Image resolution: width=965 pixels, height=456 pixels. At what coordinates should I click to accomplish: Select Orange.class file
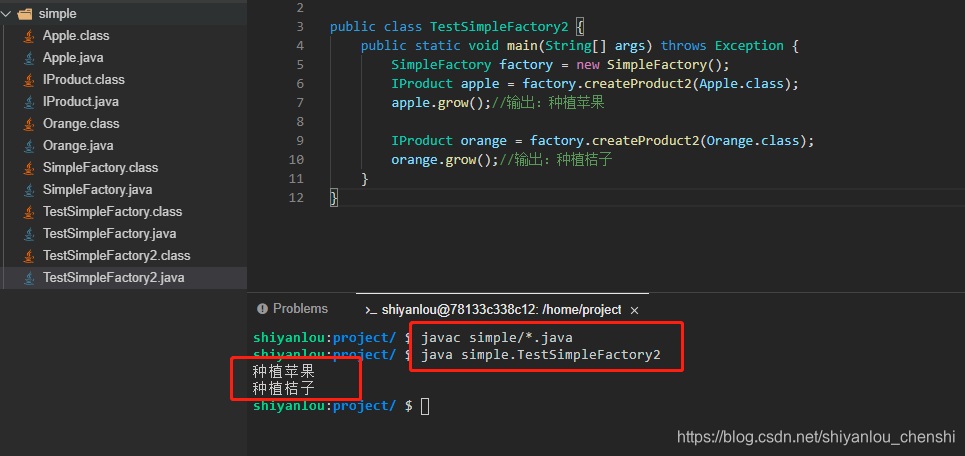click(81, 124)
